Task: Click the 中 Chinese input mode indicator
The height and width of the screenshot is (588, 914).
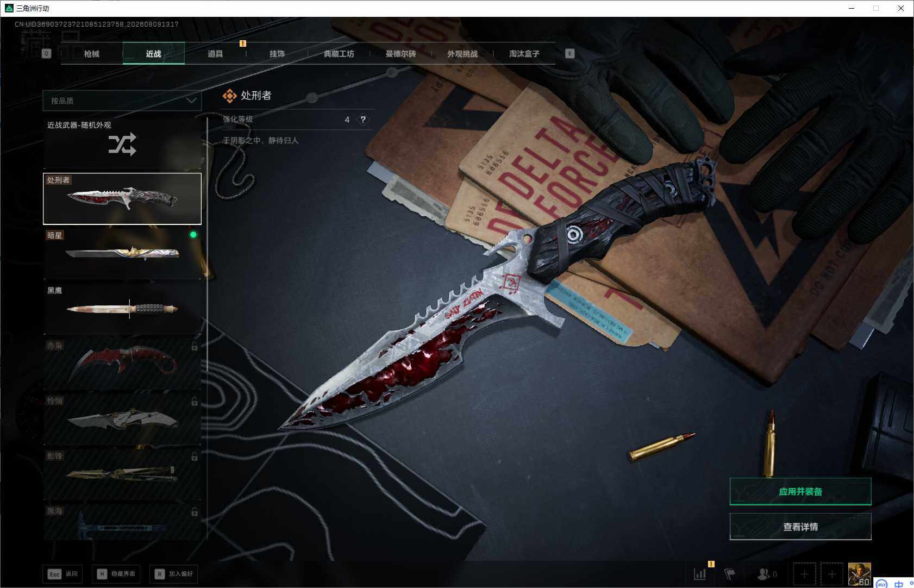Action: 899,584
